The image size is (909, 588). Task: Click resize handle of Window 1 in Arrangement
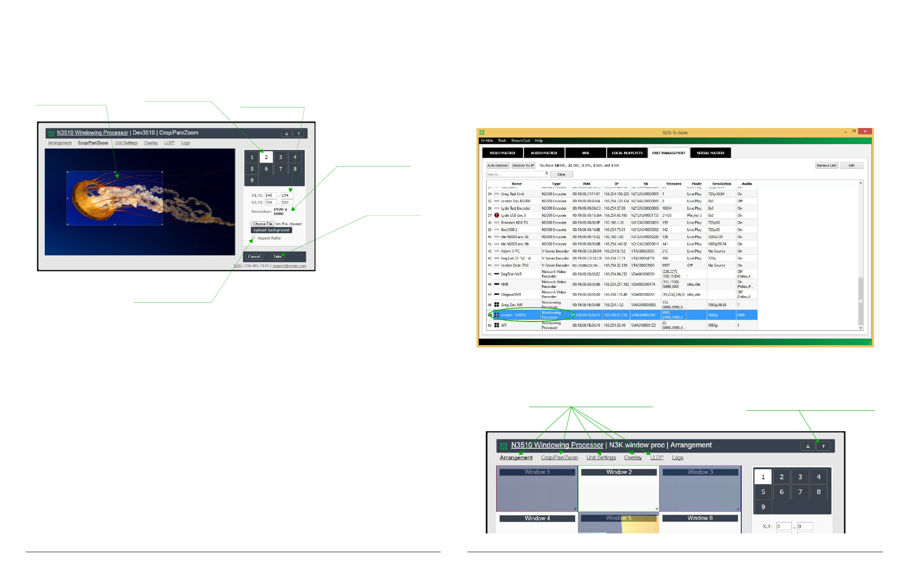[x=575, y=508]
